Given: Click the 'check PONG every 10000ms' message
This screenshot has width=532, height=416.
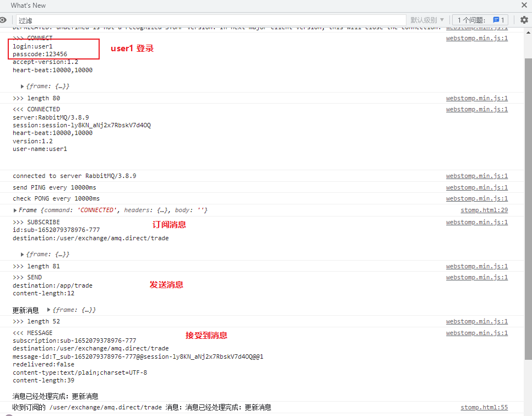Looking at the screenshot, I should coord(56,198).
